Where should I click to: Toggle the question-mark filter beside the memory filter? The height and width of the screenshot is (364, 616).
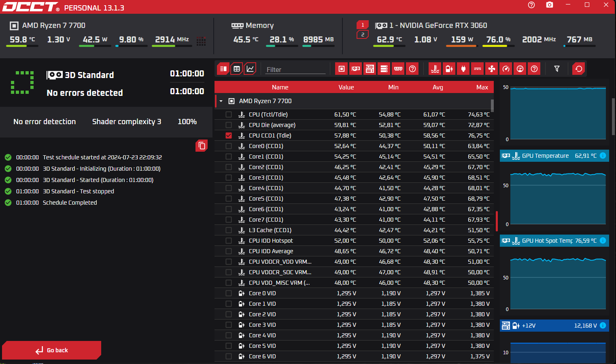tap(412, 69)
